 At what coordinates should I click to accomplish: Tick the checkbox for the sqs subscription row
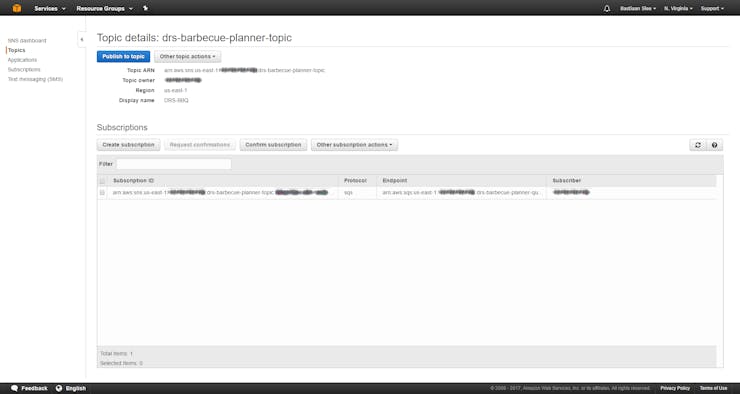[x=102, y=193]
